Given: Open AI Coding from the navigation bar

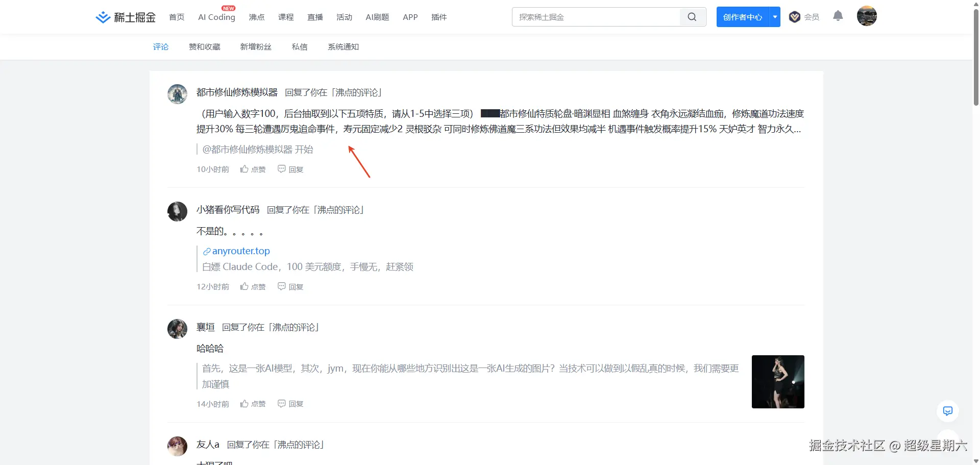Looking at the screenshot, I should [216, 16].
